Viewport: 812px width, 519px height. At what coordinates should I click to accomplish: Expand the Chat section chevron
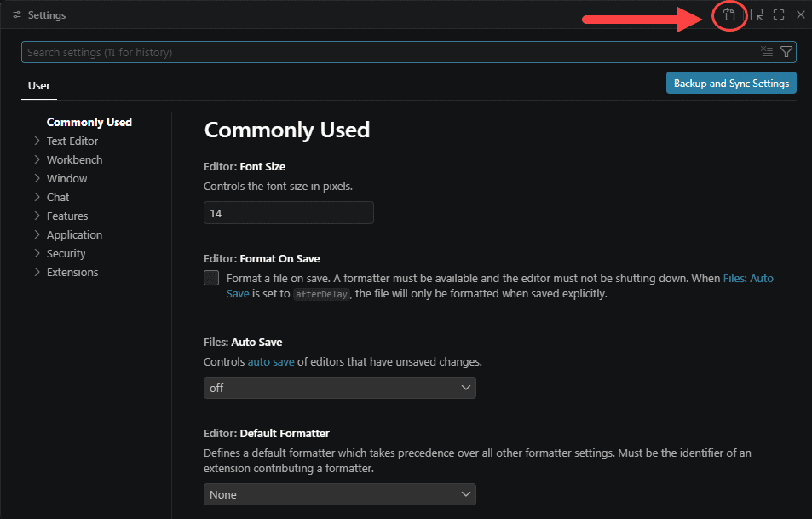pos(37,197)
